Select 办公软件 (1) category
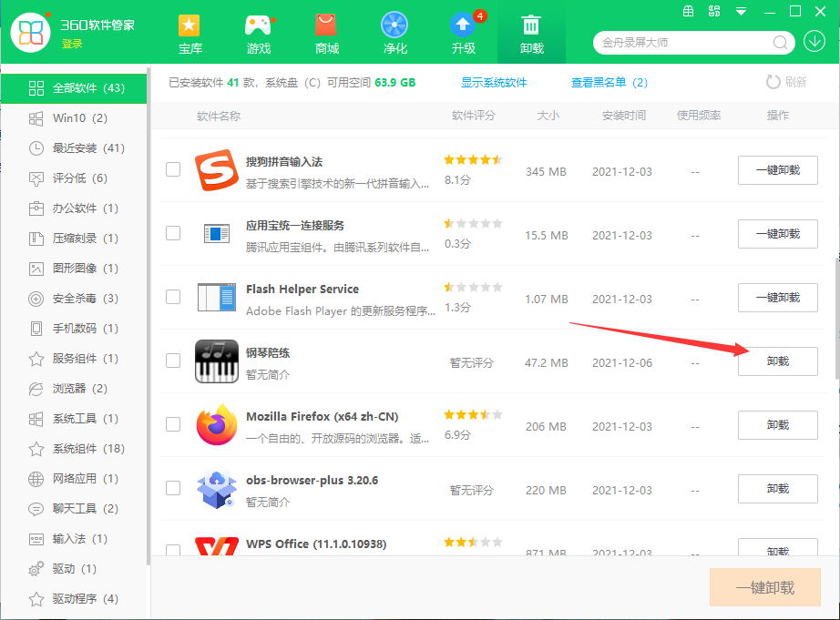 tap(74, 208)
